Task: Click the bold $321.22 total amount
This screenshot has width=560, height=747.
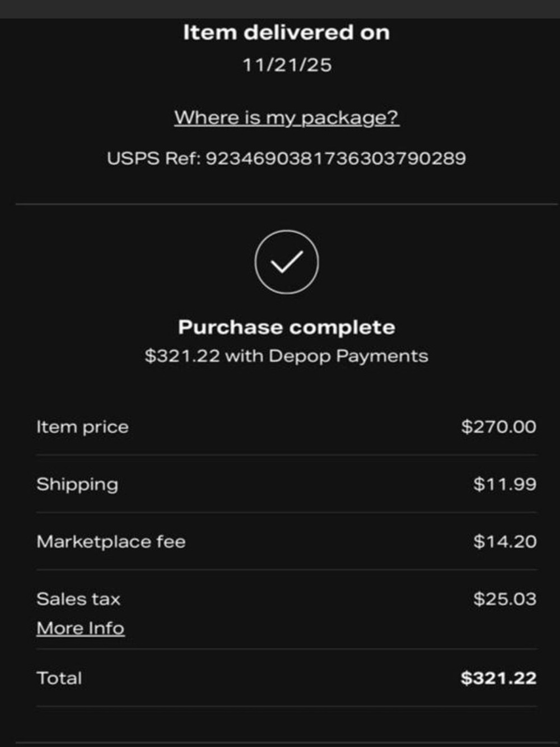Action: coord(499,678)
